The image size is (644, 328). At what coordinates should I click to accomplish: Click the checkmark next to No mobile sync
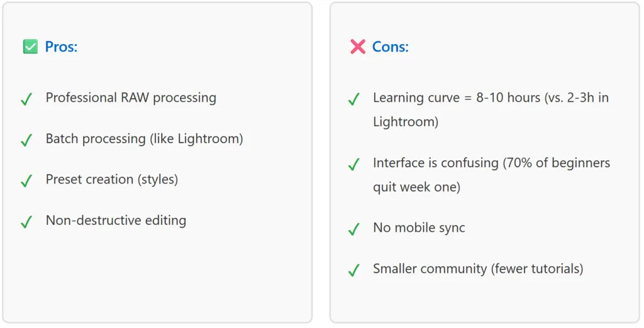[353, 229]
